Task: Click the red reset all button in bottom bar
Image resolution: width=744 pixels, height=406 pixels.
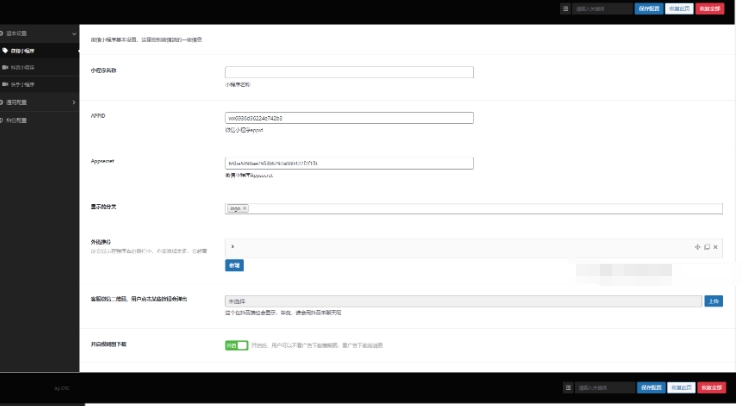Action: [712, 388]
